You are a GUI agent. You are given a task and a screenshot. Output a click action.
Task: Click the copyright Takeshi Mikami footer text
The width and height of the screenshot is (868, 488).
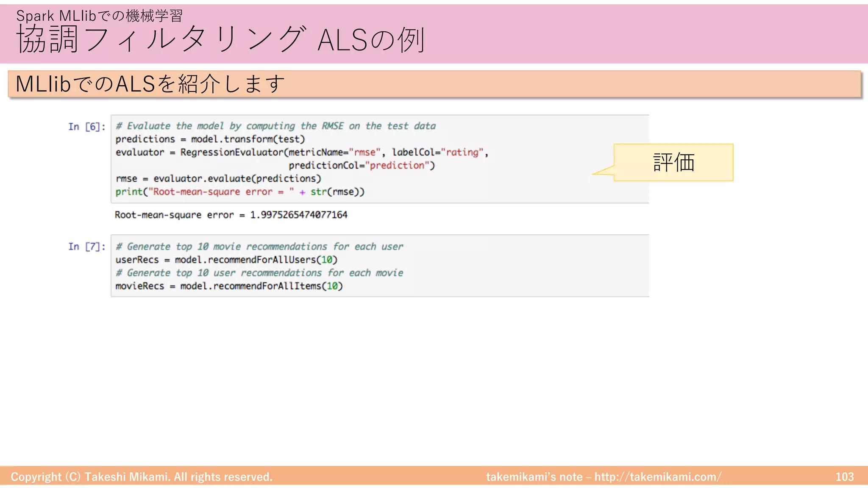(142, 477)
